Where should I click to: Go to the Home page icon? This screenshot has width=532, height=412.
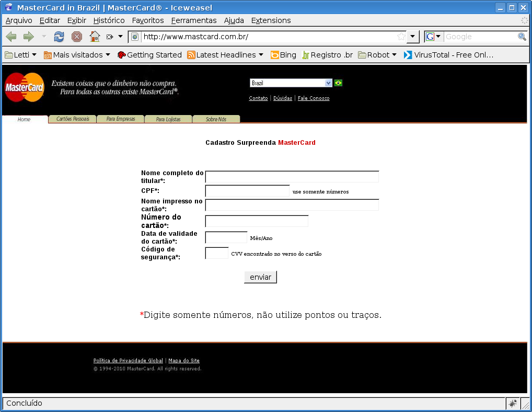pyautogui.click(x=95, y=36)
